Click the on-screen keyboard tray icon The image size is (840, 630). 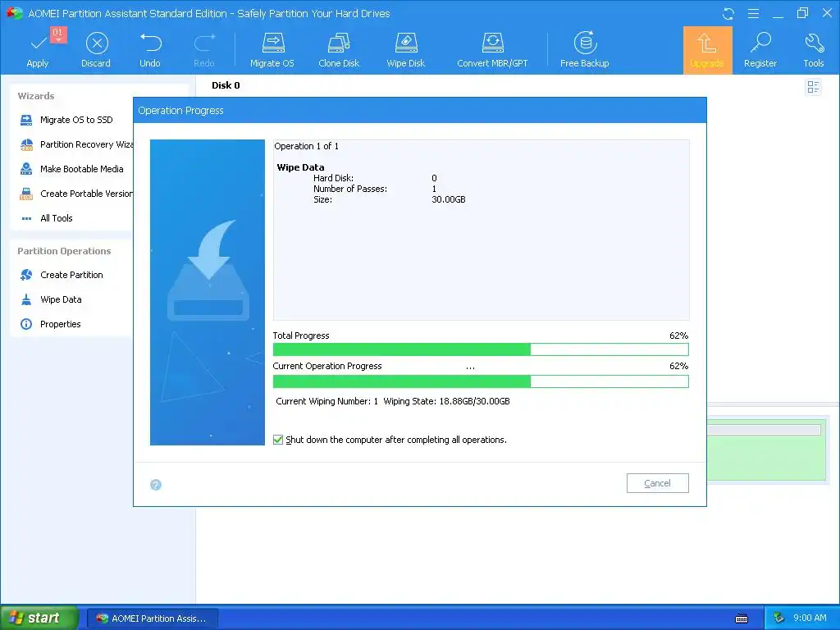pyautogui.click(x=742, y=619)
